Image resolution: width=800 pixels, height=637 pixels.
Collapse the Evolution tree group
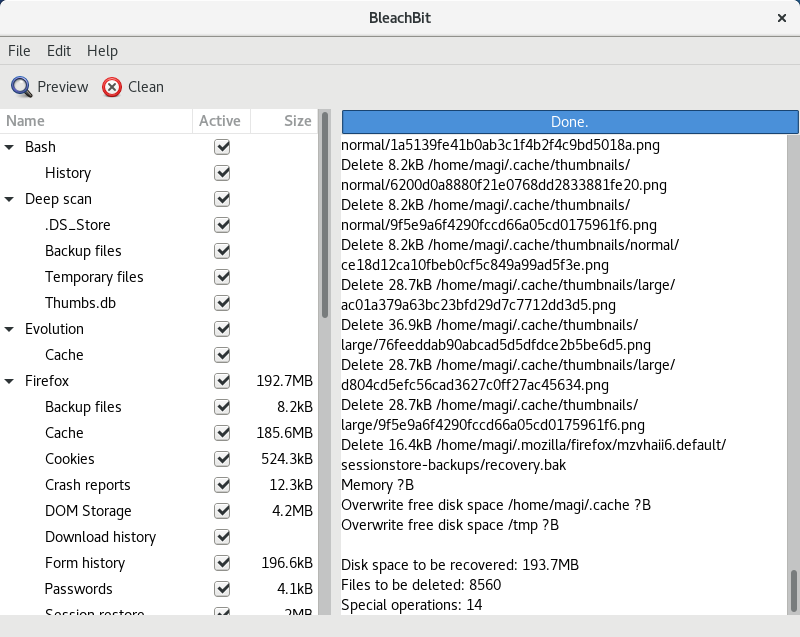click(9, 329)
